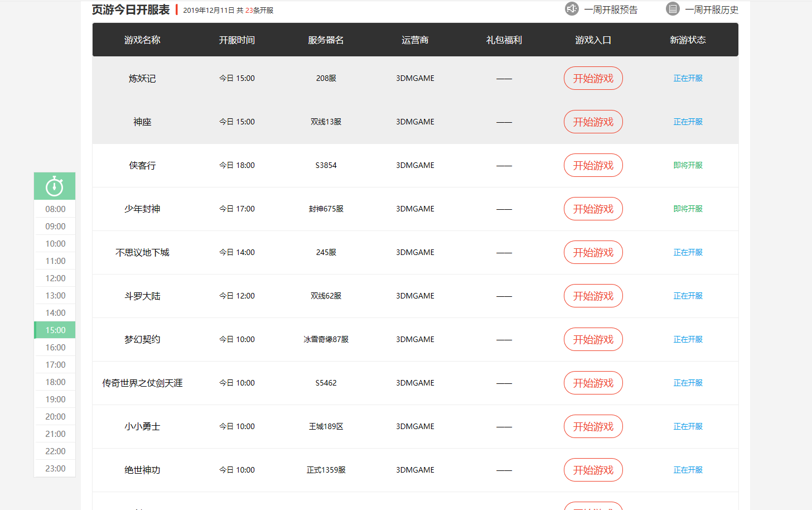Jump to the 09:00 time slot
Image resolution: width=812 pixels, height=510 pixels.
coord(55,226)
